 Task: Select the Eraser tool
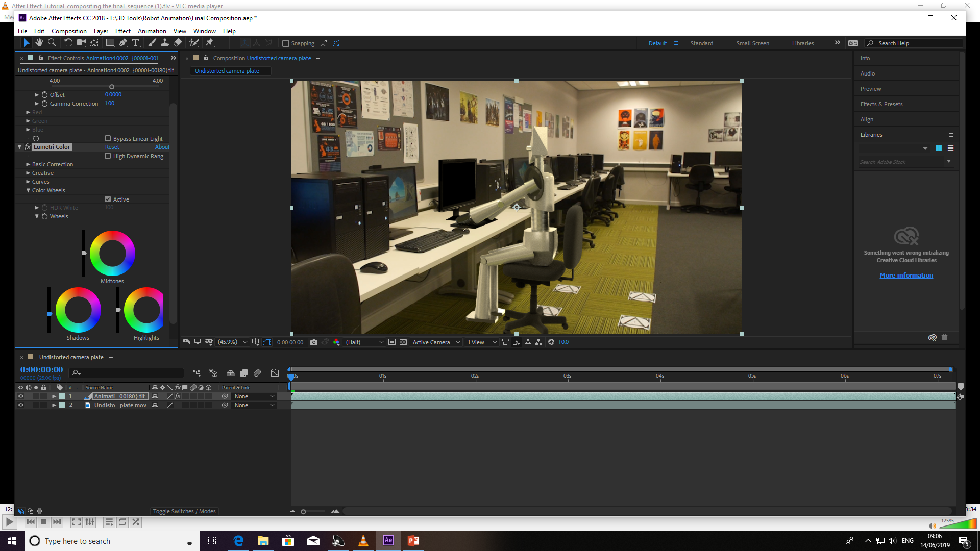178,43
